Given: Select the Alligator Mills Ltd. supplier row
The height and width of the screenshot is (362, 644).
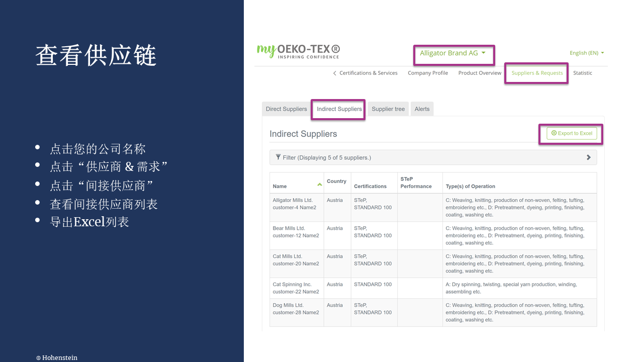Looking at the screenshot, I should point(293,200).
